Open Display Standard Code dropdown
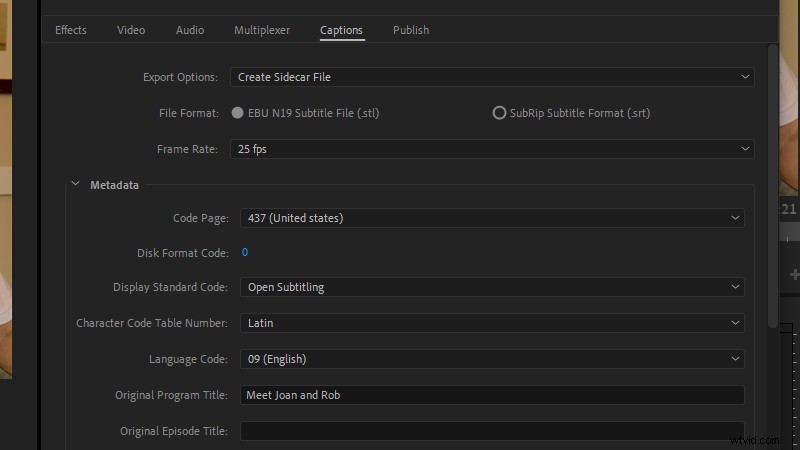This screenshot has width=800, height=450. pos(492,287)
